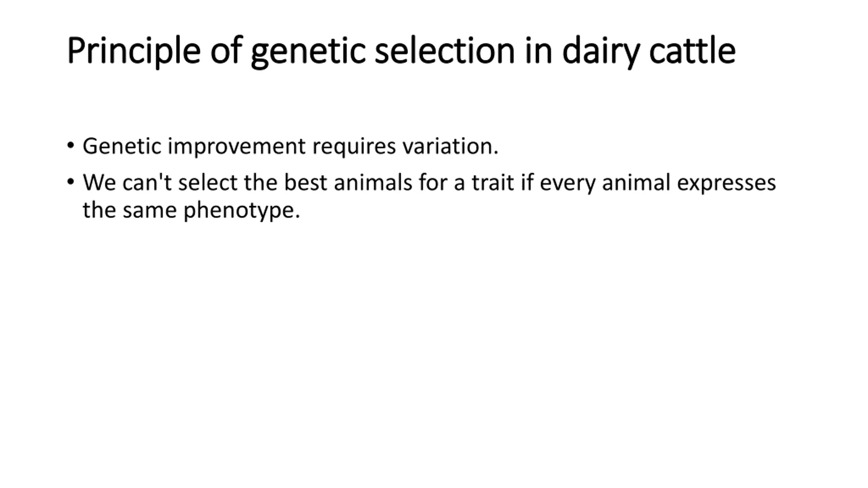The height and width of the screenshot is (488, 868).
Task: Click the word 'trait' in second bullet
Action: pyautogui.click(x=493, y=182)
